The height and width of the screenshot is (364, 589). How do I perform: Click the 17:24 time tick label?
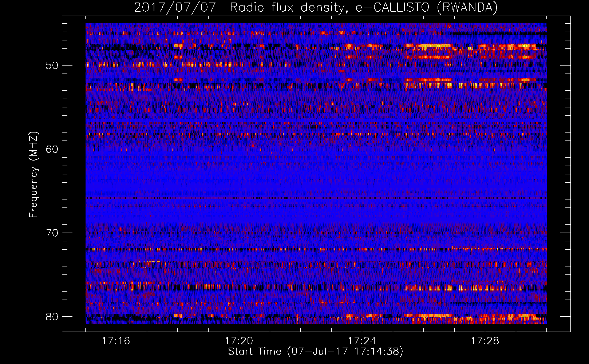tap(362, 341)
